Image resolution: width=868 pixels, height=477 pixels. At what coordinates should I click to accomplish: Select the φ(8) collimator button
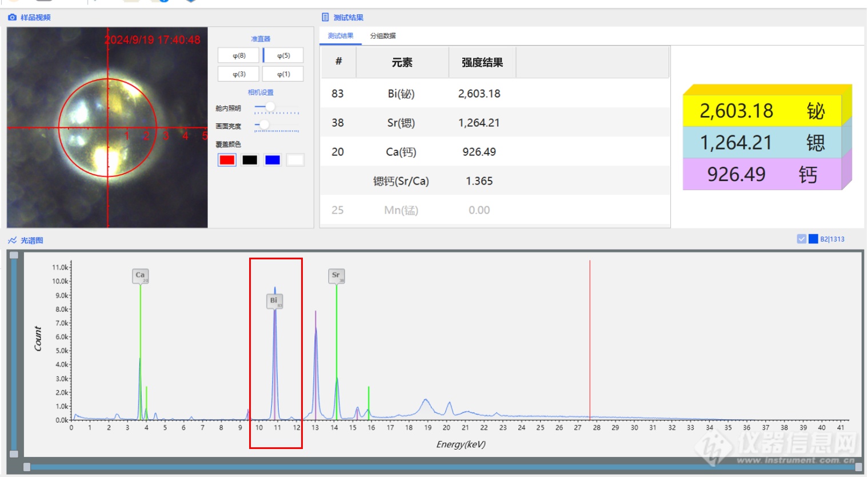(x=238, y=55)
